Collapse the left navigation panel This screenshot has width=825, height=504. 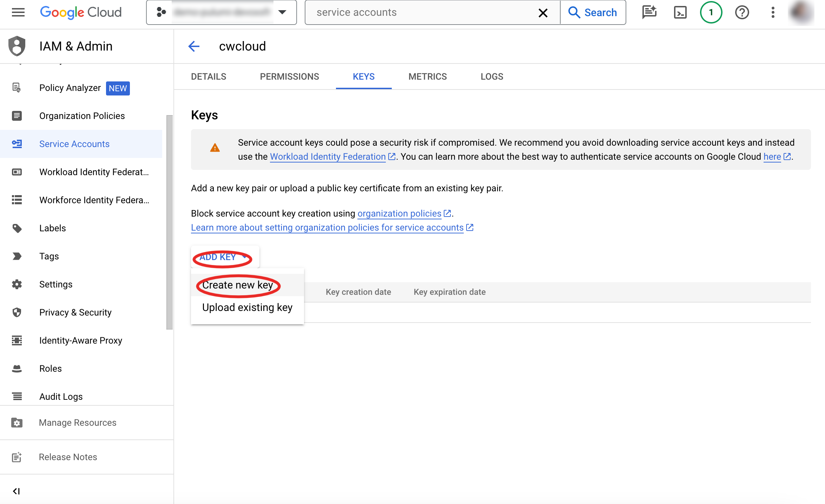click(16, 491)
